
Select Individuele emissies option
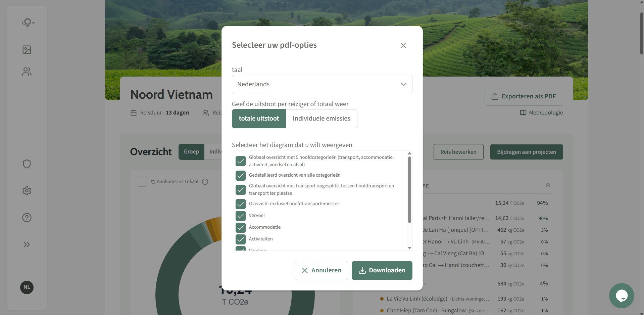tap(321, 119)
